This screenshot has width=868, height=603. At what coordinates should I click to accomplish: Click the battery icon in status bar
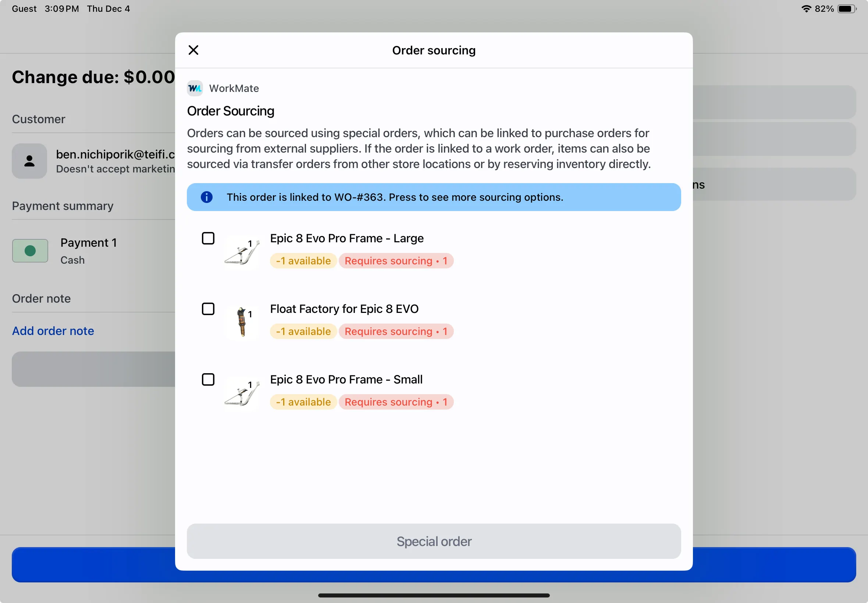[x=846, y=9]
